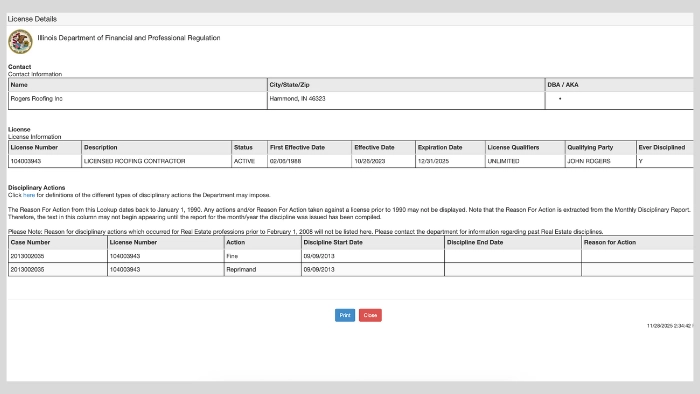Click the red Close button
This screenshot has height=394, width=700.
point(370,315)
